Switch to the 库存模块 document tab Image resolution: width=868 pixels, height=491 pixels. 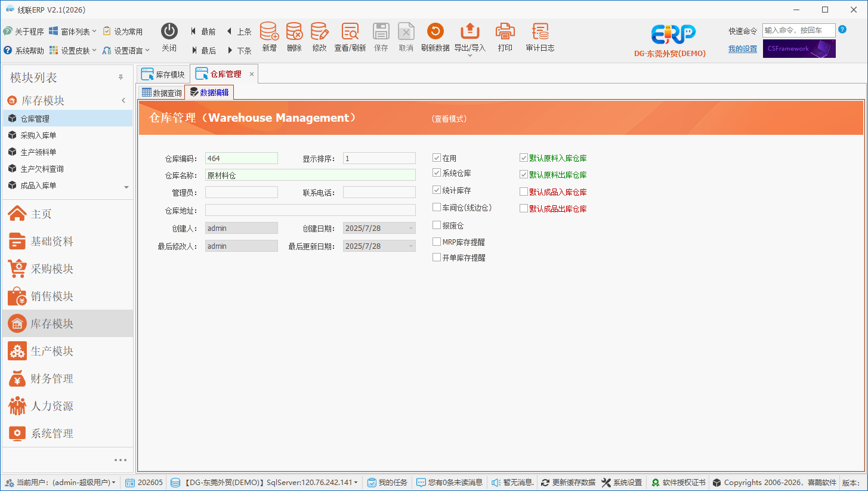click(x=163, y=75)
